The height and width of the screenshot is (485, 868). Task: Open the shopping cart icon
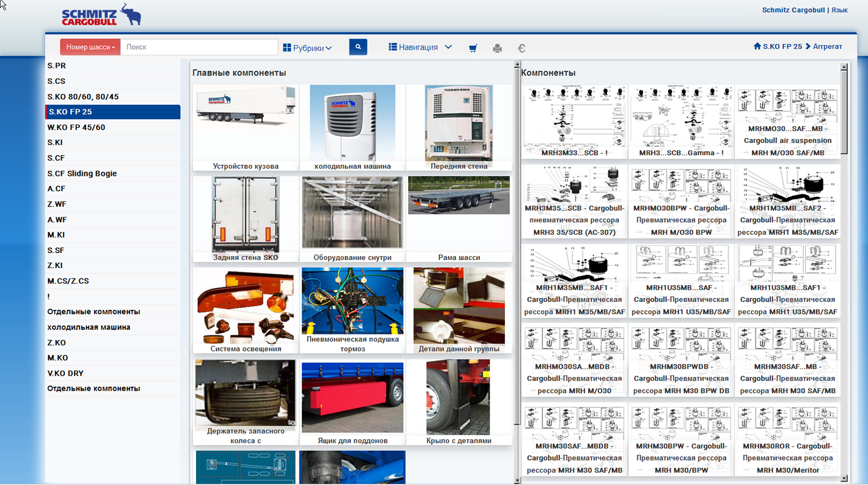pyautogui.click(x=473, y=48)
